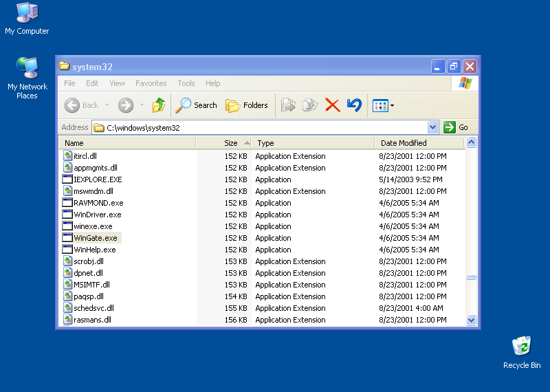Screen dimensions: 550x392
Task: Select the appmgmts.dll file icon
Action: pos(67,167)
